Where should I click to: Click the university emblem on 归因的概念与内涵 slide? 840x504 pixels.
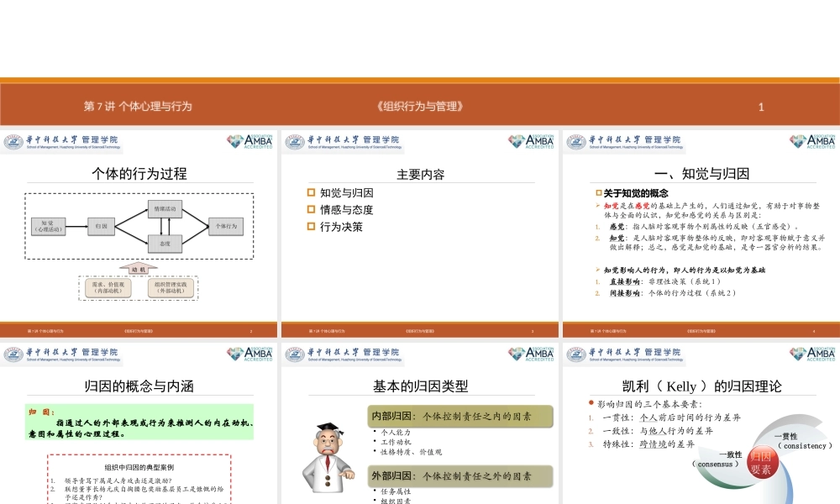tap(13, 354)
